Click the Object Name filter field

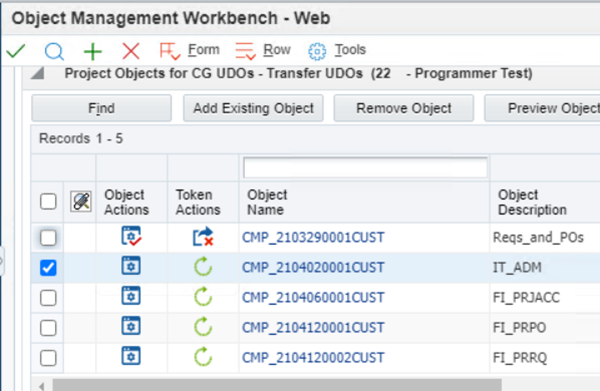365,168
